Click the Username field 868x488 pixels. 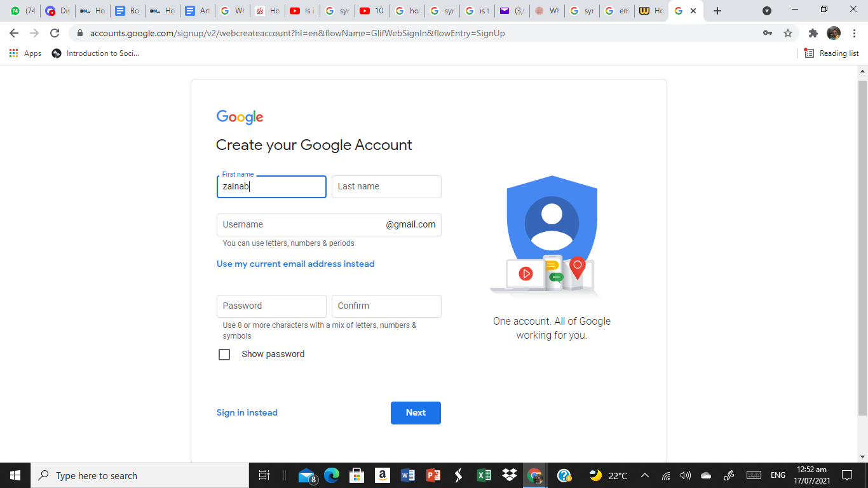329,225
